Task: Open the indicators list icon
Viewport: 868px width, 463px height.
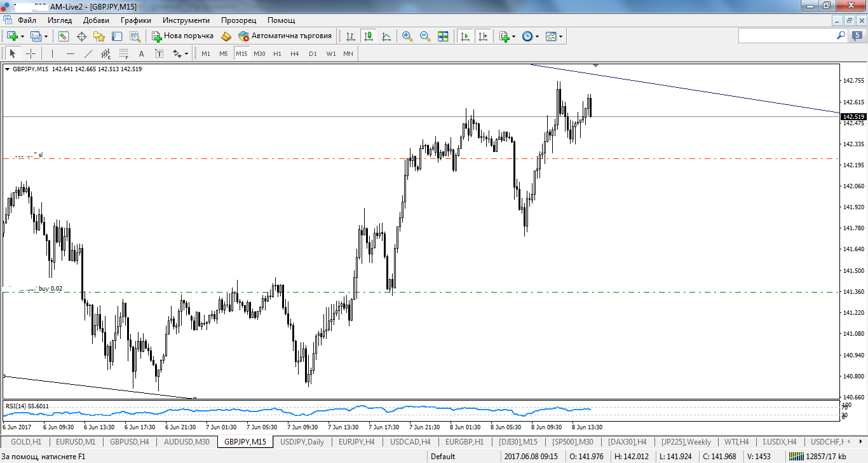Action: 505,36
